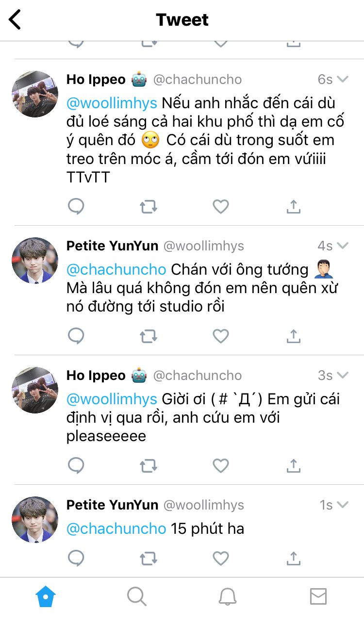Retweet the "15 phút ha" tweet
The width and height of the screenshot is (364, 626).
point(149,559)
